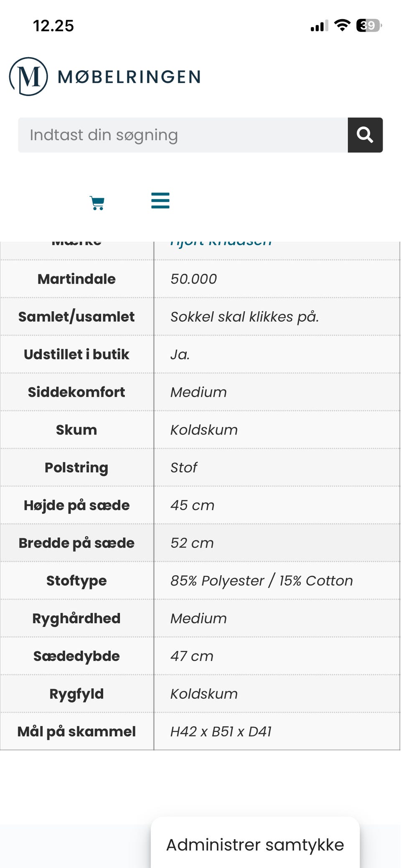
Task: Select the 'Bredde på sæde' table row
Action: [x=200, y=543]
